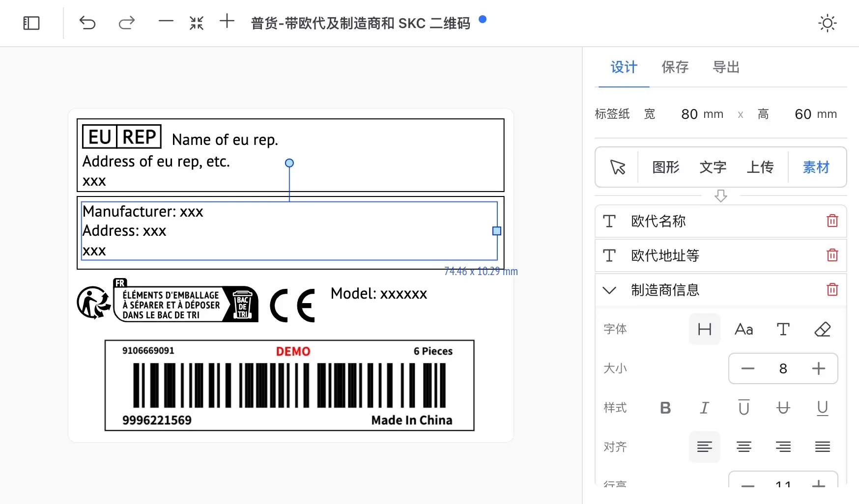Screen dimensions: 859x504
Task: Delete the 欧代地址等 layer with trash icon
Action: tap(832, 255)
